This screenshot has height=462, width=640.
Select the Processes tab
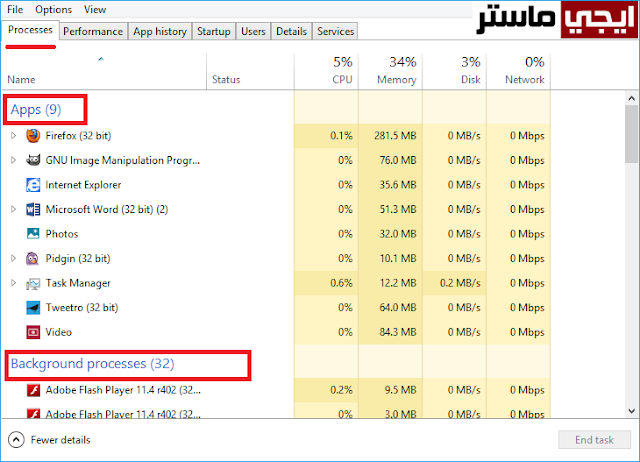[x=30, y=30]
